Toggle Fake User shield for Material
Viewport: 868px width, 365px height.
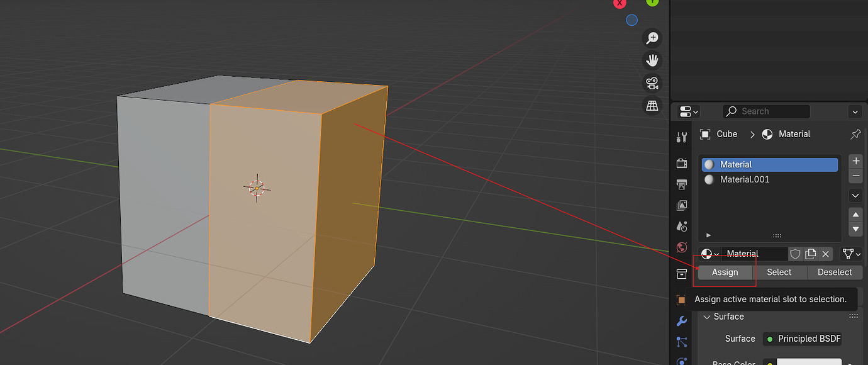tap(795, 254)
